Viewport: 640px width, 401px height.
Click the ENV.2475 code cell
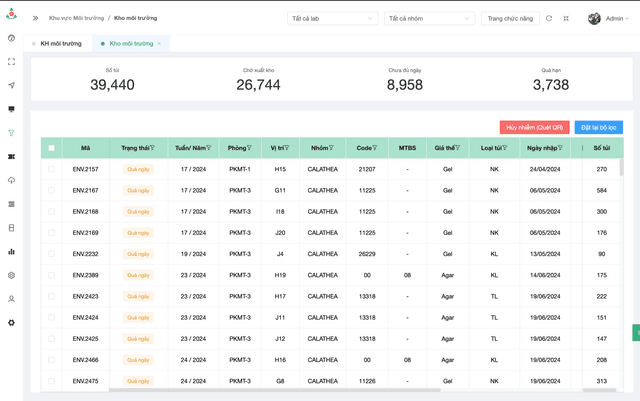pyautogui.click(x=85, y=381)
